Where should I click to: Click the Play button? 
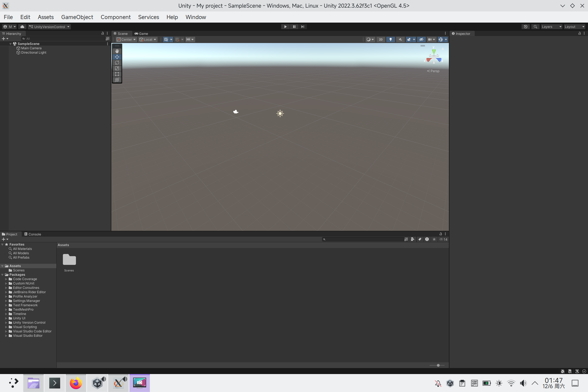(x=285, y=27)
